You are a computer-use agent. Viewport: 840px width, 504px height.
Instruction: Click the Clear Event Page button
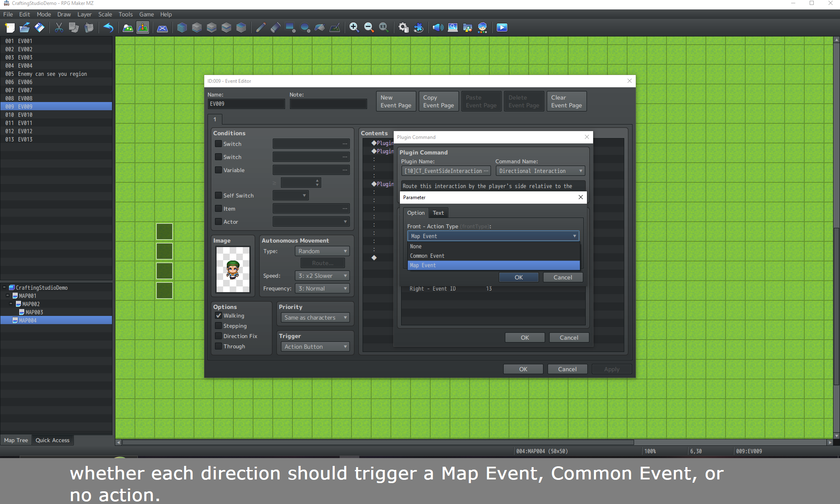coord(566,101)
